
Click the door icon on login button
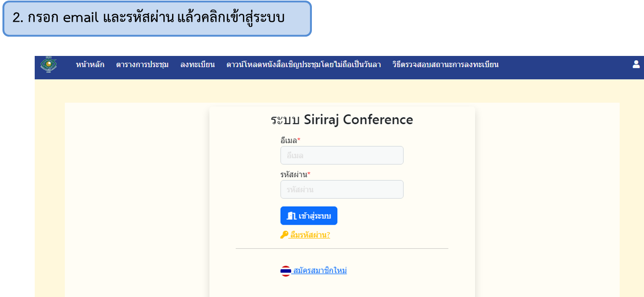(291, 216)
